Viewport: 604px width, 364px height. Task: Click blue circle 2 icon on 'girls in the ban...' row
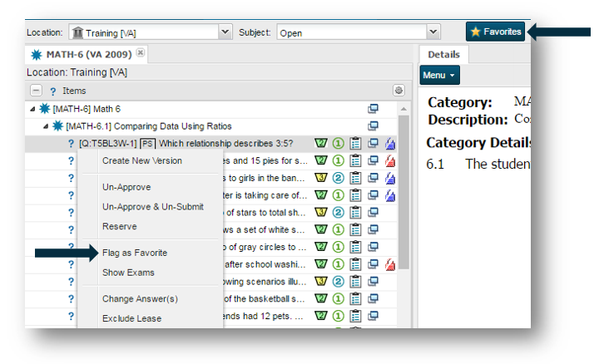pyautogui.click(x=339, y=178)
